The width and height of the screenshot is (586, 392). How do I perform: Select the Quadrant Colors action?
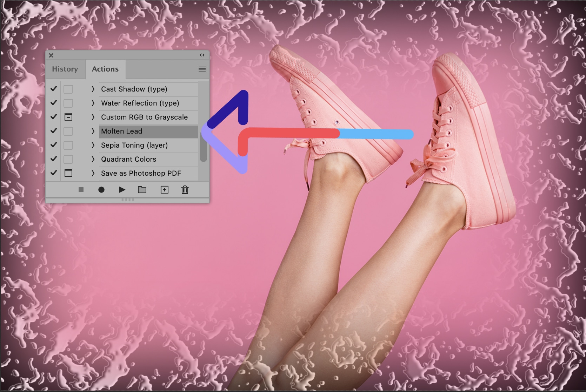point(128,159)
